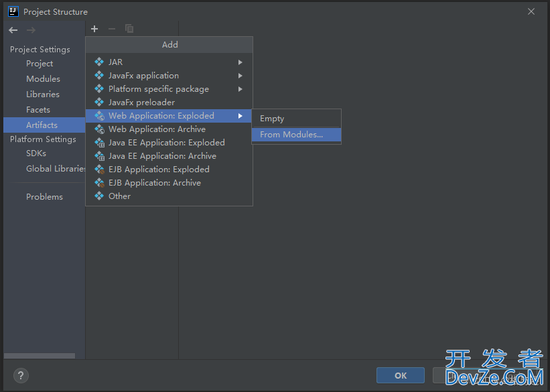Open the Libraries settings page
Image resolution: width=550 pixels, height=392 pixels.
click(43, 94)
